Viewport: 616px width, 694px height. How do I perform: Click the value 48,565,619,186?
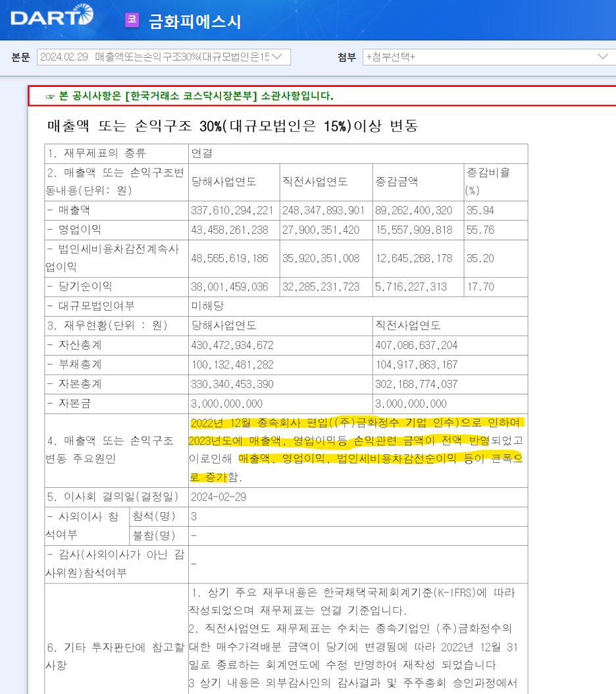pyautogui.click(x=230, y=259)
